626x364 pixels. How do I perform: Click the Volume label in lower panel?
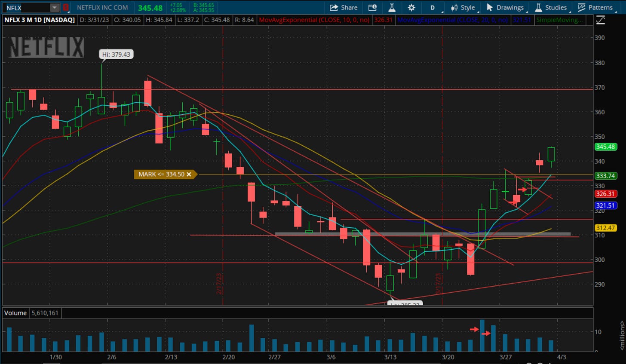[15, 313]
